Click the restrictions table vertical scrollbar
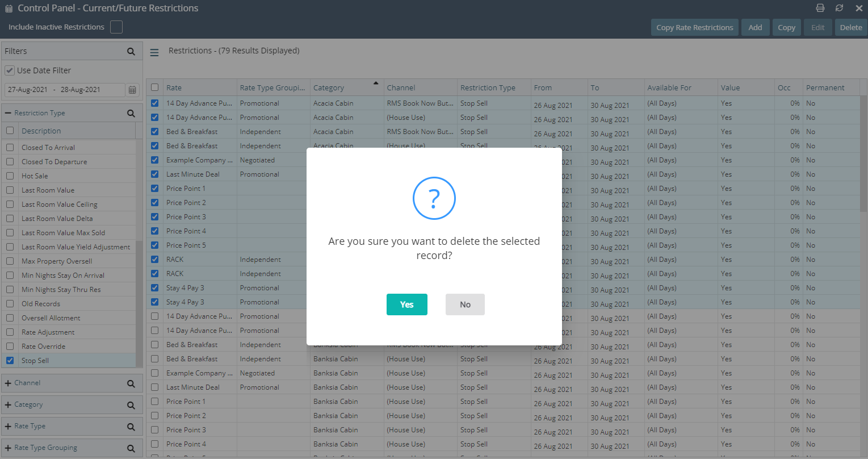The width and height of the screenshot is (868, 459). click(863, 153)
